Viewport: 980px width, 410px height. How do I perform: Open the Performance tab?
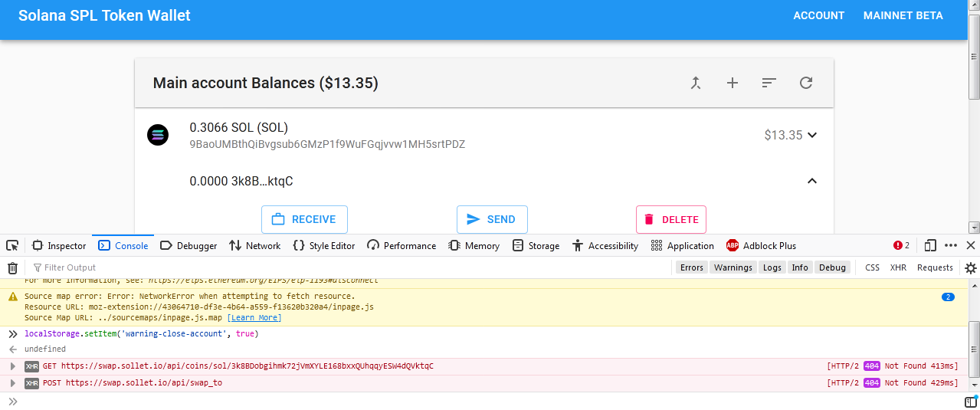[x=402, y=246]
